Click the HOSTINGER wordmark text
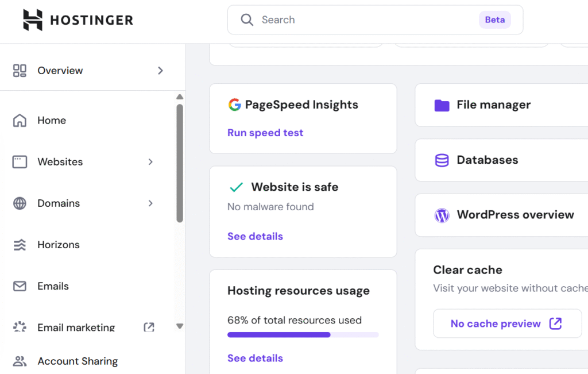 pos(91,20)
